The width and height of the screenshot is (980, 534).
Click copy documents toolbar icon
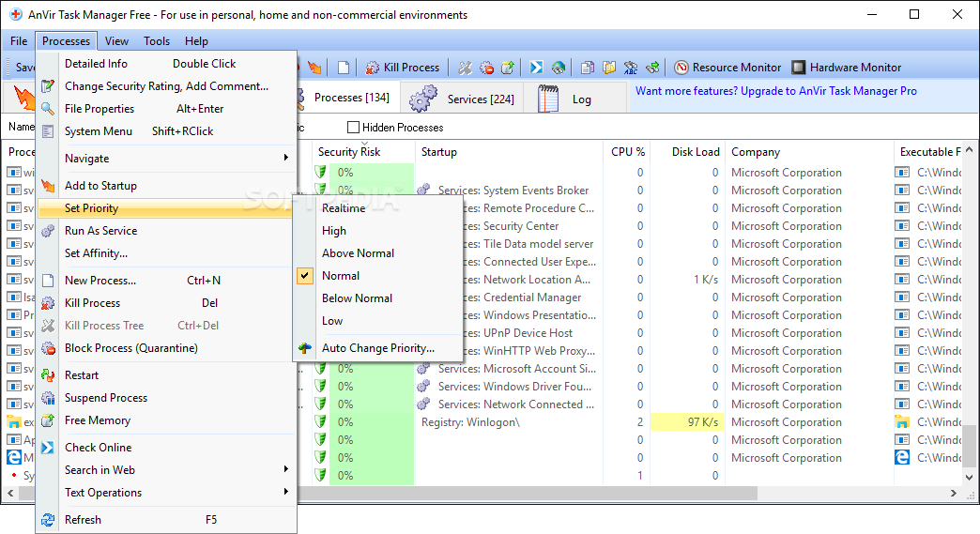(588, 68)
